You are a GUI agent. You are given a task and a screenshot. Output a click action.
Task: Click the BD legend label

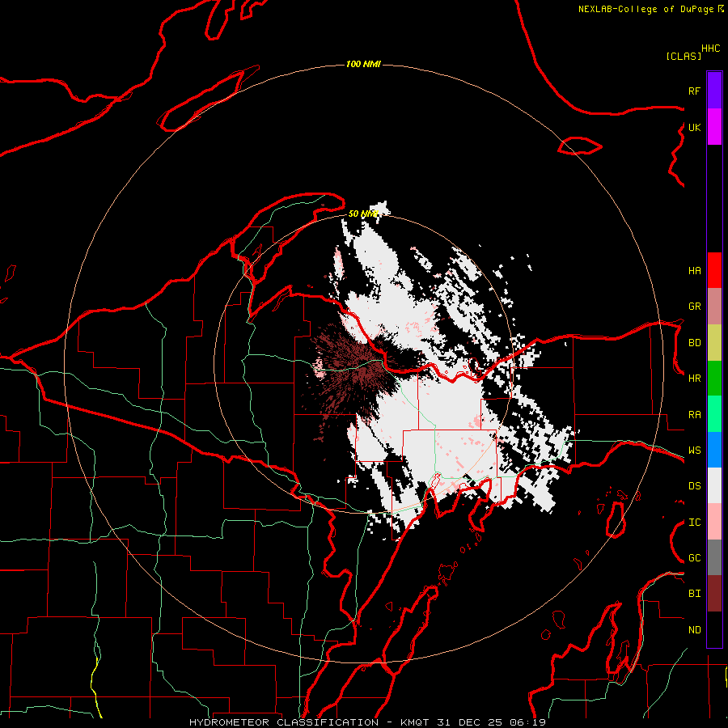[x=694, y=343]
